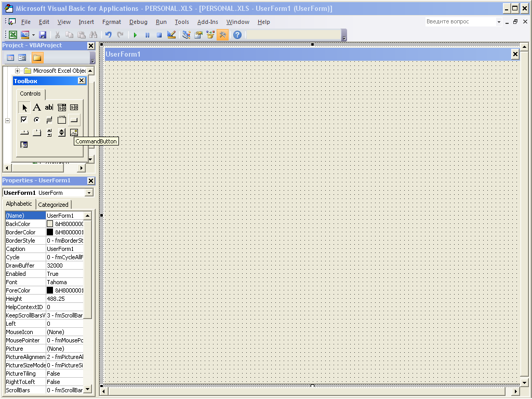Toggle the Toolbox hammer-and-wrench icon
The width and height of the screenshot is (532, 399).
pos(222,35)
